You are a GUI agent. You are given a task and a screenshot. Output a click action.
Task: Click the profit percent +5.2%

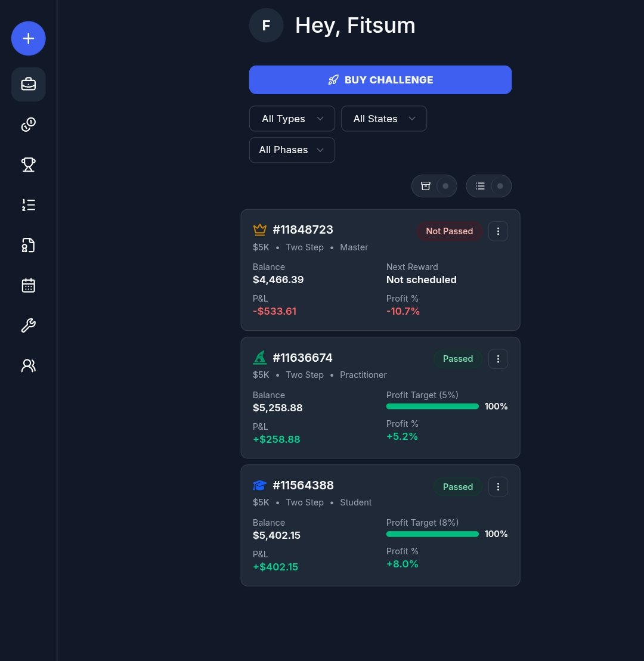(402, 436)
